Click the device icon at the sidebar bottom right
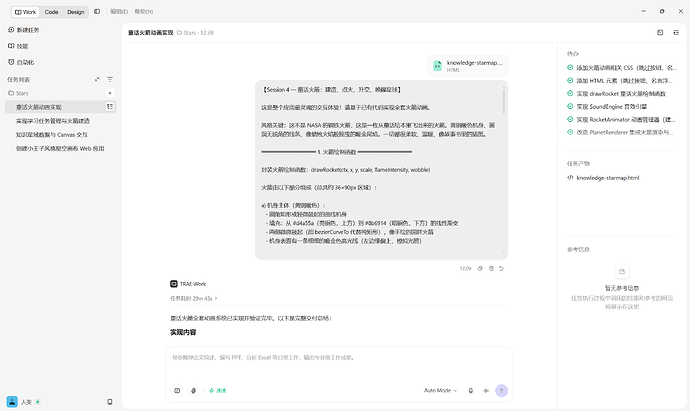This screenshot has width=690, height=411. point(110,402)
